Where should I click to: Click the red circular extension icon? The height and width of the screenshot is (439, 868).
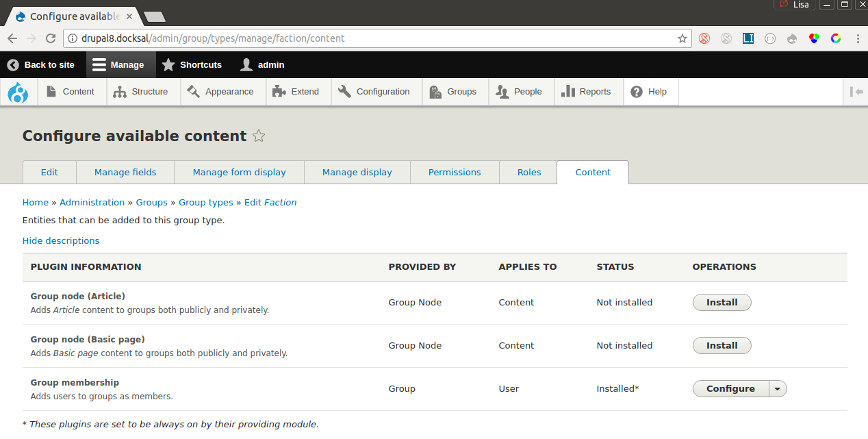pos(704,39)
